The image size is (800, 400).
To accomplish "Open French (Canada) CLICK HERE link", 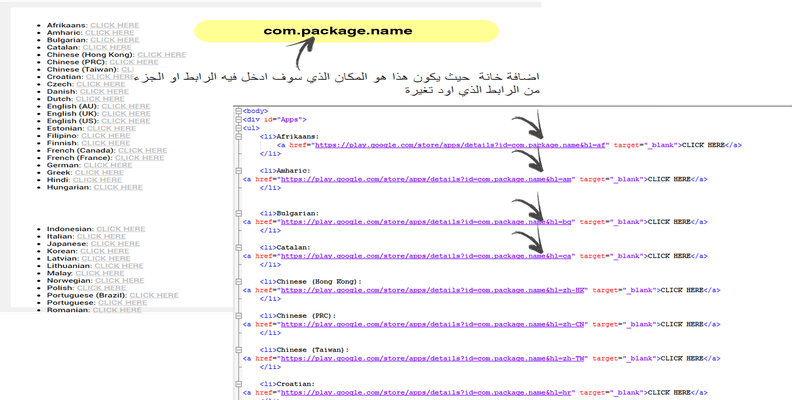I will [x=143, y=151].
